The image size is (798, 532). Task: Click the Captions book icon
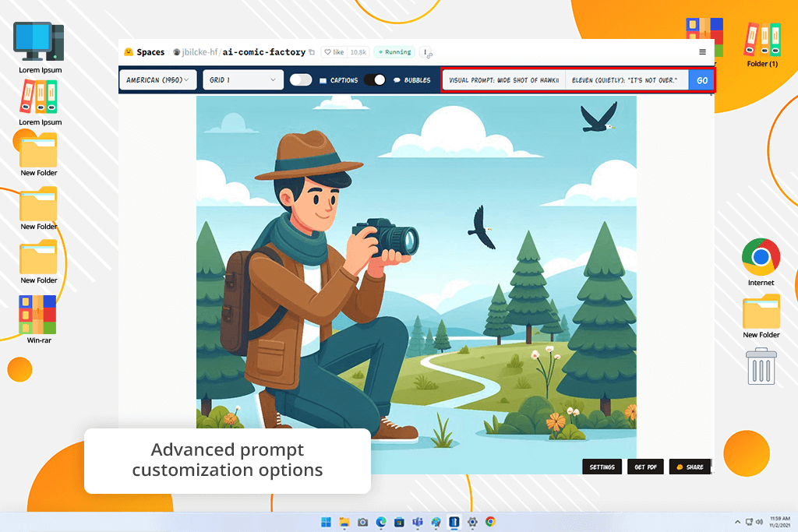click(x=323, y=80)
